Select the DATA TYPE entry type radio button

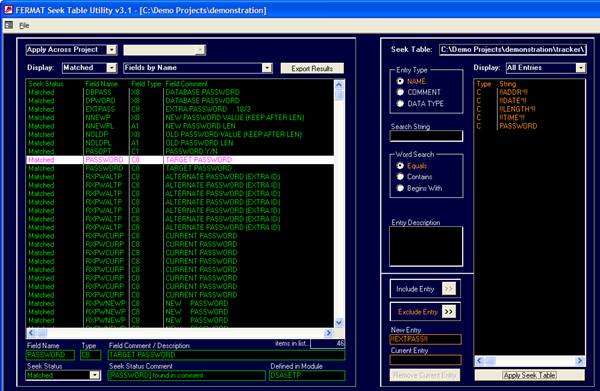(400, 103)
